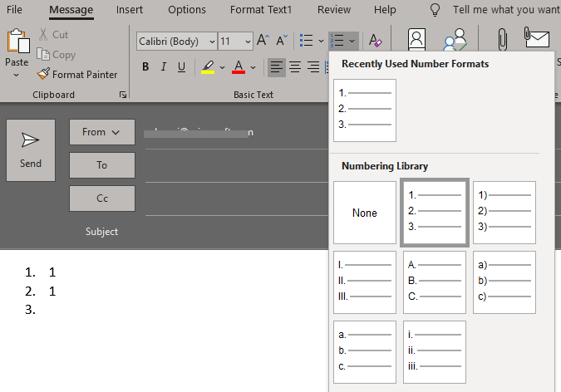
Task: Select the 1. 2. 3. library format
Action: click(435, 213)
